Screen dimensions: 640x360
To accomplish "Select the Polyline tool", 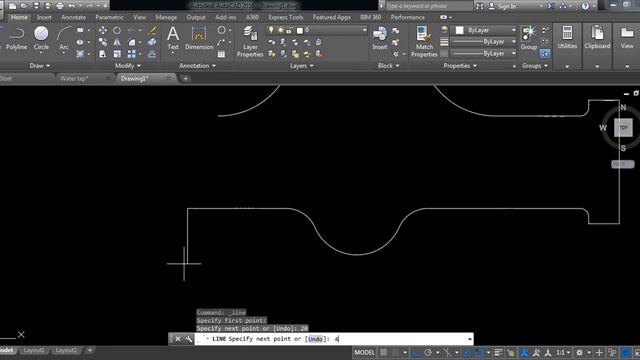I will pos(16,38).
